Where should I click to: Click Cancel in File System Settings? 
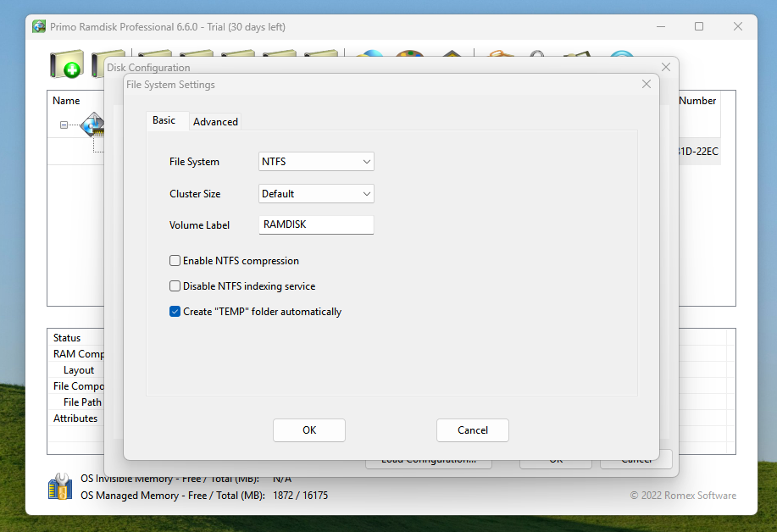tap(472, 430)
